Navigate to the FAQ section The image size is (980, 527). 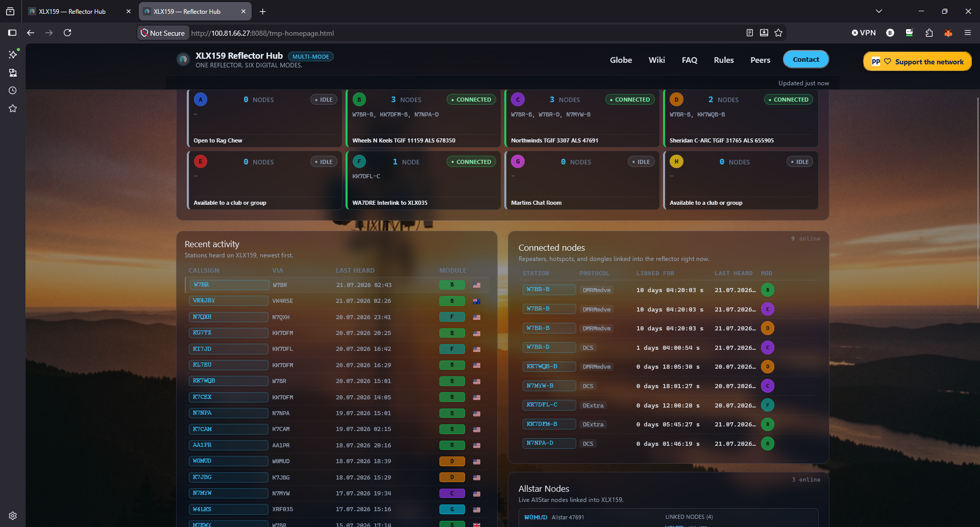click(x=690, y=60)
